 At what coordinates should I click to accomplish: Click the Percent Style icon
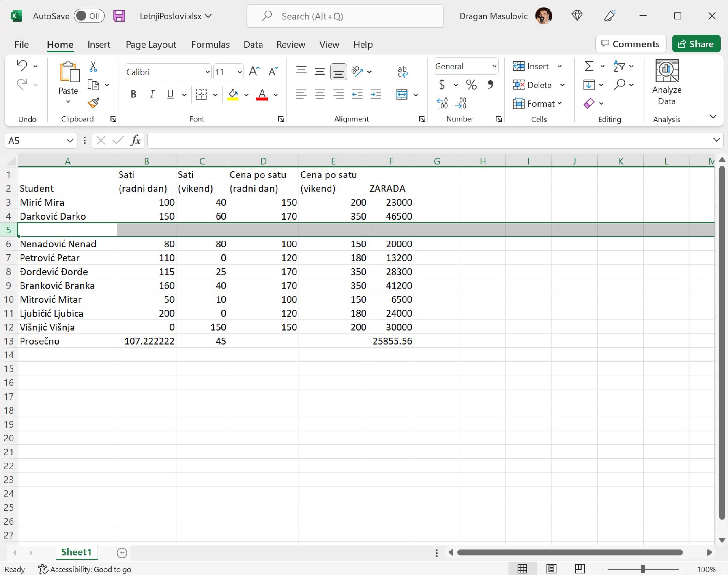click(471, 85)
